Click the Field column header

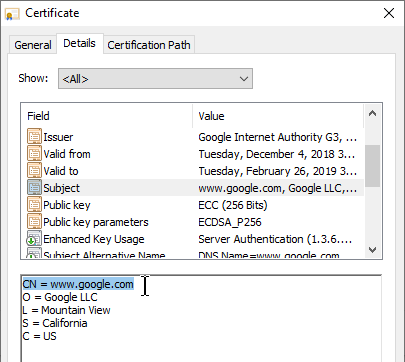107,116
